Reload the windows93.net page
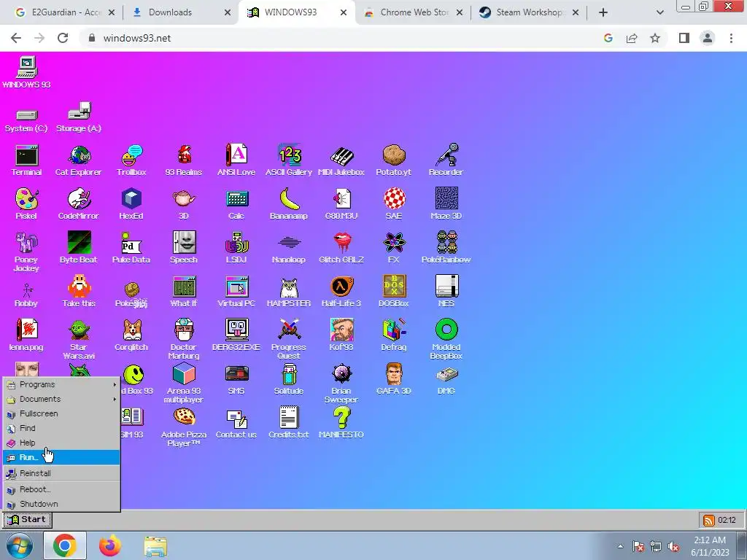 [63, 38]
